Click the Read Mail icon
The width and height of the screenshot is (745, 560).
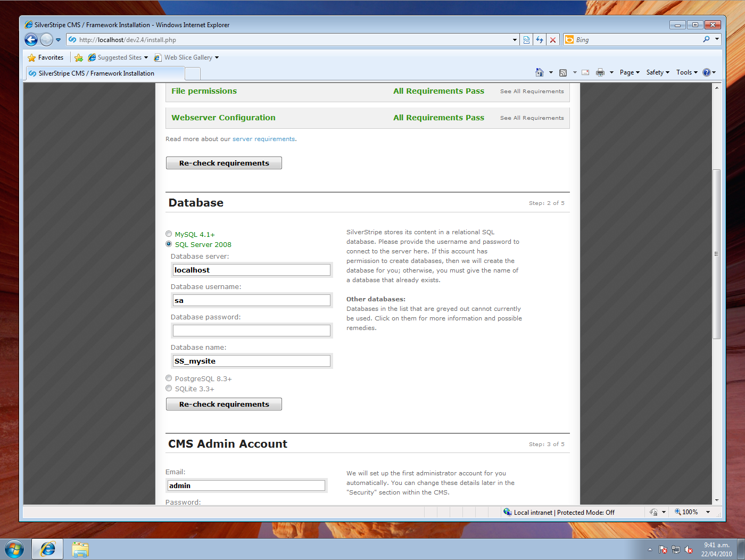coord(585,72)
